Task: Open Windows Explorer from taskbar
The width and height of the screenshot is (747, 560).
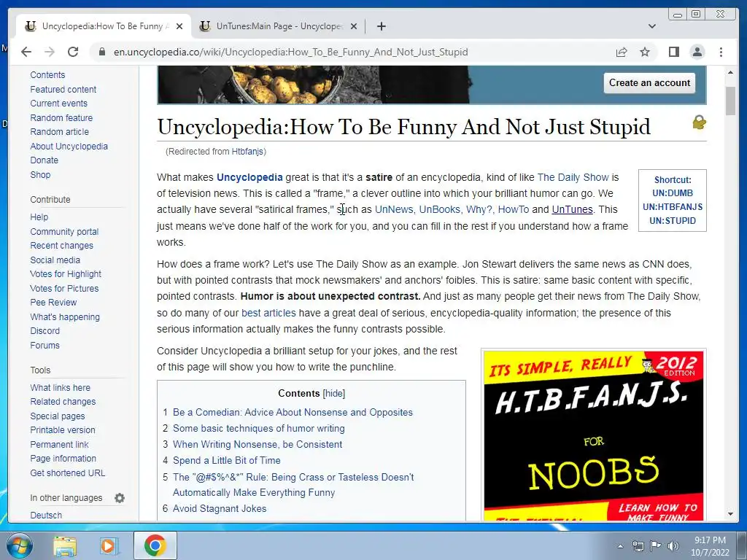Action: click(x=65, y=545)
